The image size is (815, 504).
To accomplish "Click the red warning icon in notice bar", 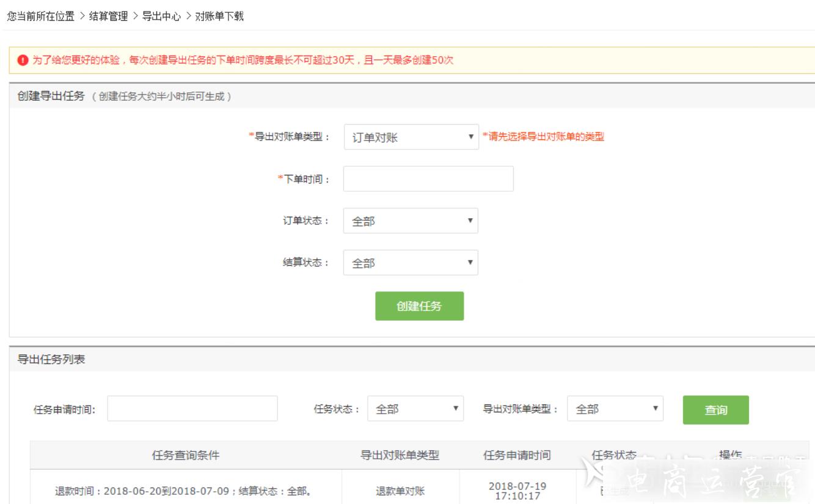I will (x=23, y=60).
